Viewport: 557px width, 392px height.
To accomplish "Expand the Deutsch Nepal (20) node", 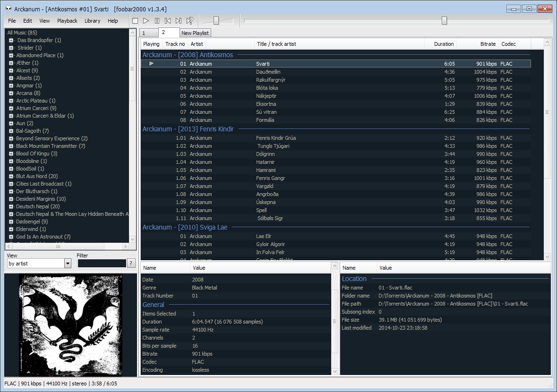I will click(11, 206).
